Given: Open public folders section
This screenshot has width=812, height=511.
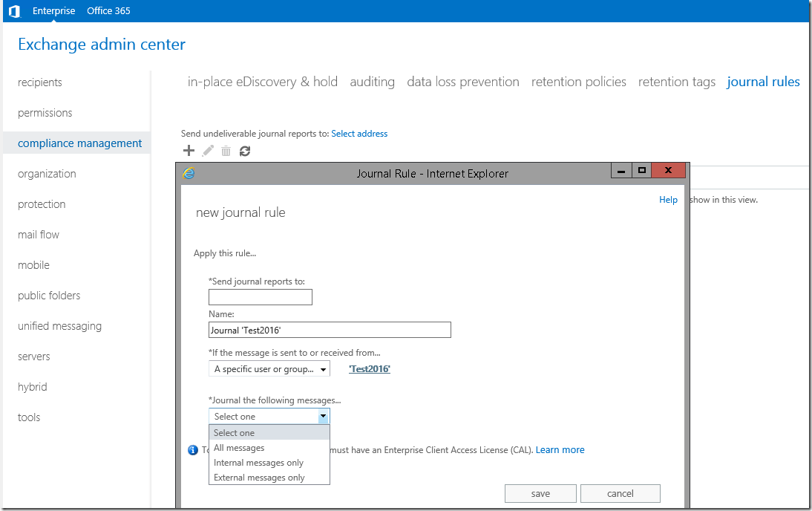Looking at the screenshot, I should click(49, 296).
